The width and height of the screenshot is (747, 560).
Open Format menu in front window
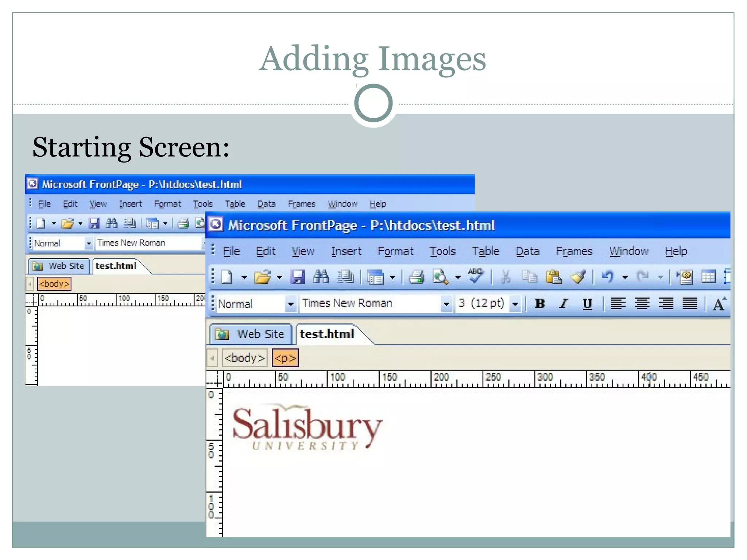395,251
